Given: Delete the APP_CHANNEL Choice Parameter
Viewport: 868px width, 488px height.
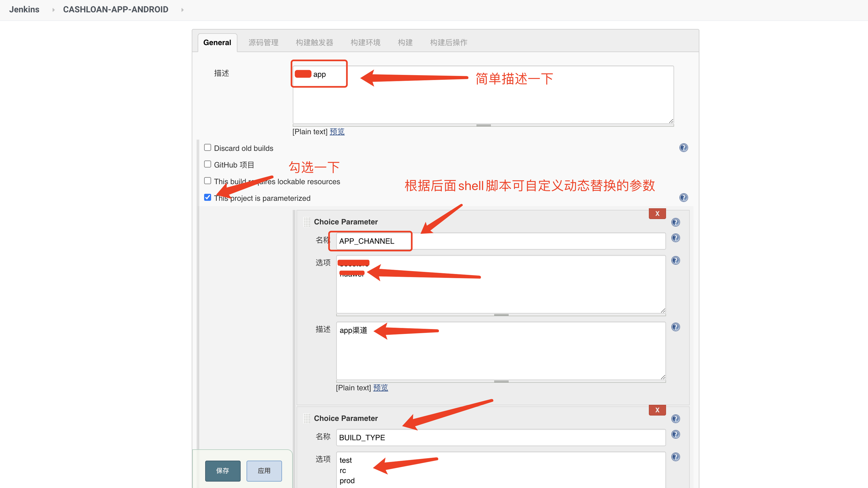Looking at the screenshot, I should (x=657, y=213).
